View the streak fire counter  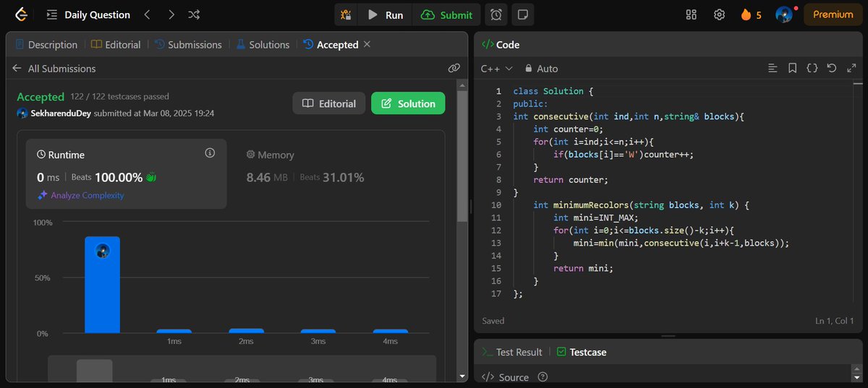(751, 14)
